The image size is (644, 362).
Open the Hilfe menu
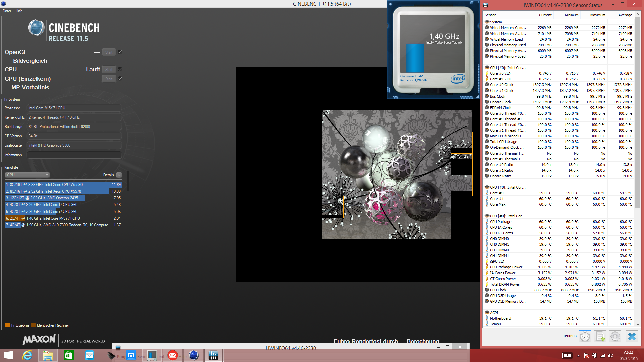click(x=19, y=11)
